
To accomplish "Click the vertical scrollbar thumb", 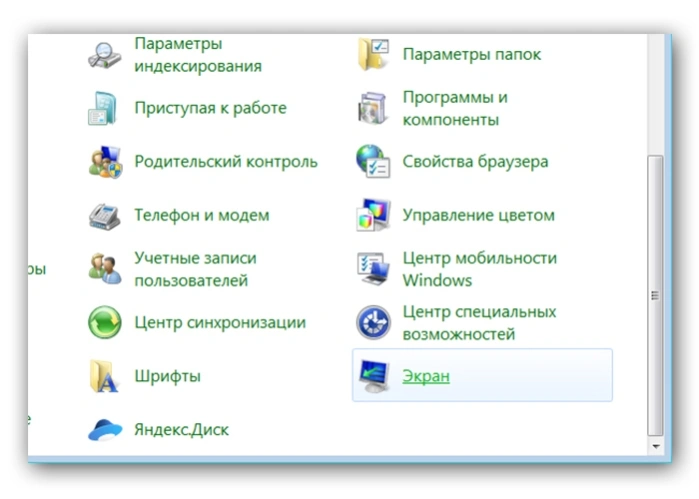I will click(x=655, y=295).
